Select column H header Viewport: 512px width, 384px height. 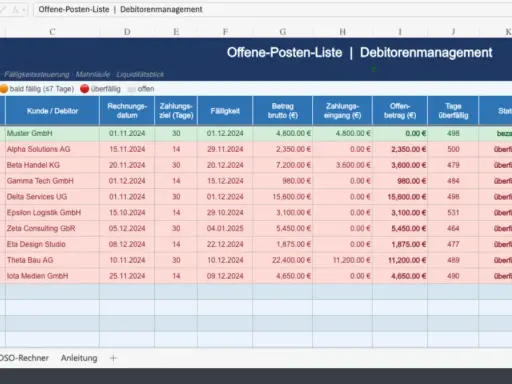342,32
